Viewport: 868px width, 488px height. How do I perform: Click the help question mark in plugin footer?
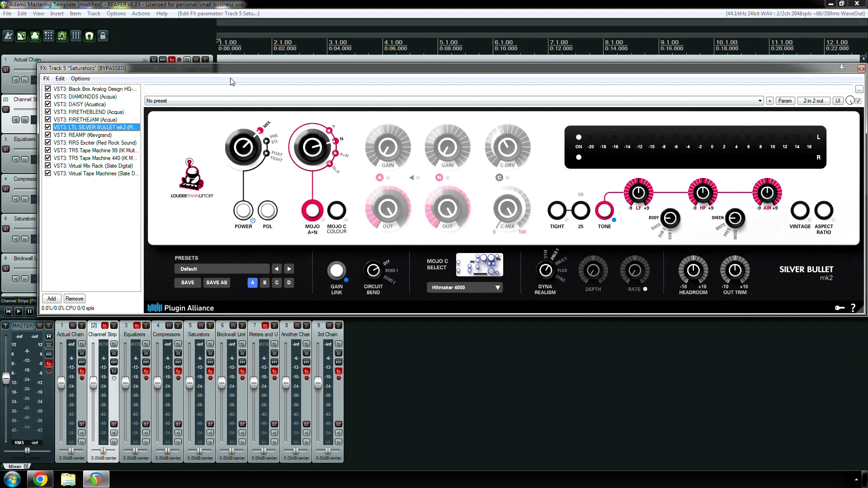(853, 308)
